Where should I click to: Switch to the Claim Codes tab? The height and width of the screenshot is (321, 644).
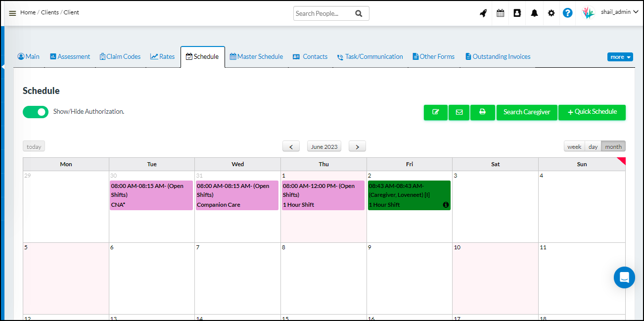120,57
